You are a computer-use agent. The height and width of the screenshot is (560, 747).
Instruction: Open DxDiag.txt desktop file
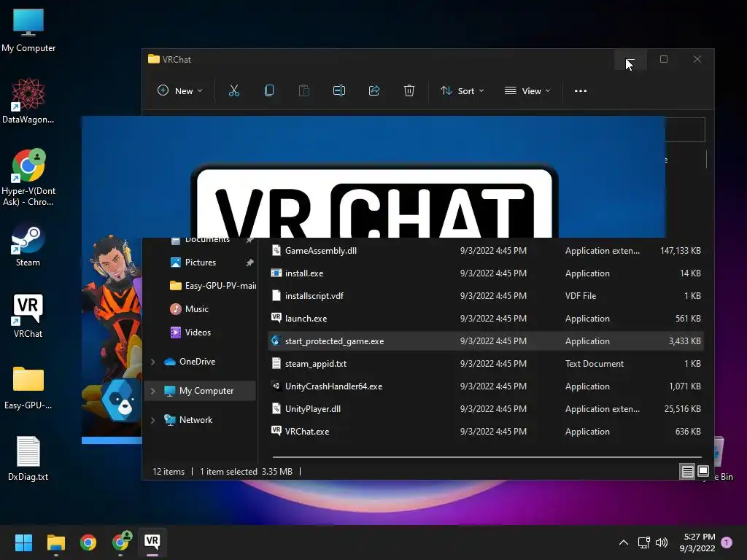point(28,459)
